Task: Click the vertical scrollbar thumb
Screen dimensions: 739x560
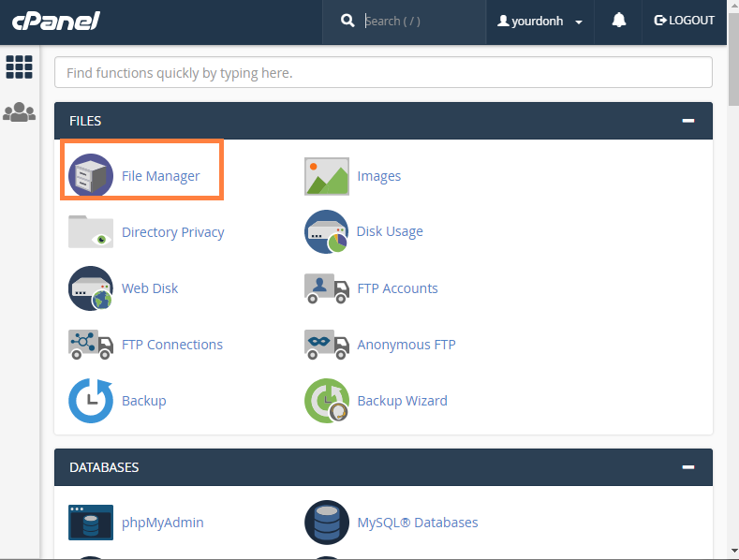Action: click(733, 59)
